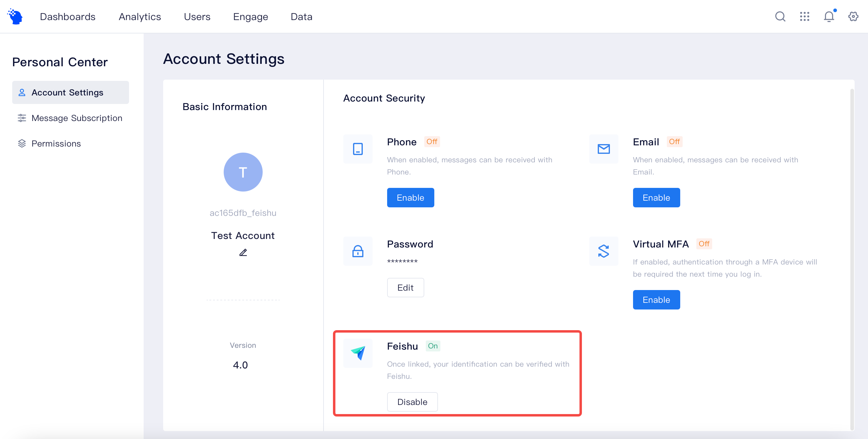The image size is (868, 439).
Task: Click the Test Account name
Action: coord(243,235)
